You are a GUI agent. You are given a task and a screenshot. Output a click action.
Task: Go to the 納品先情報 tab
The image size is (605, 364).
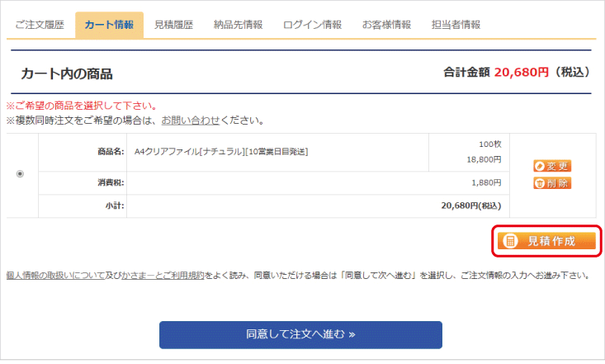pyautogui.click(x=238, y=25)
